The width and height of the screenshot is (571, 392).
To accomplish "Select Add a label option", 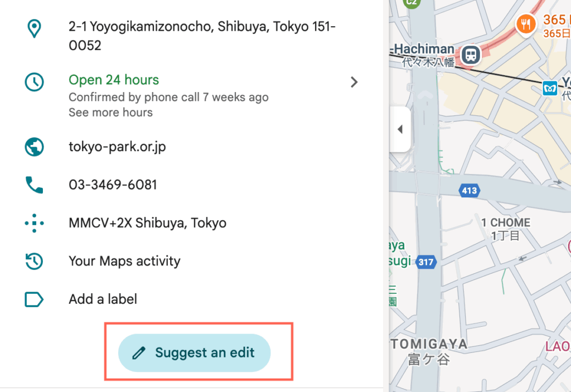I will 103,299.
